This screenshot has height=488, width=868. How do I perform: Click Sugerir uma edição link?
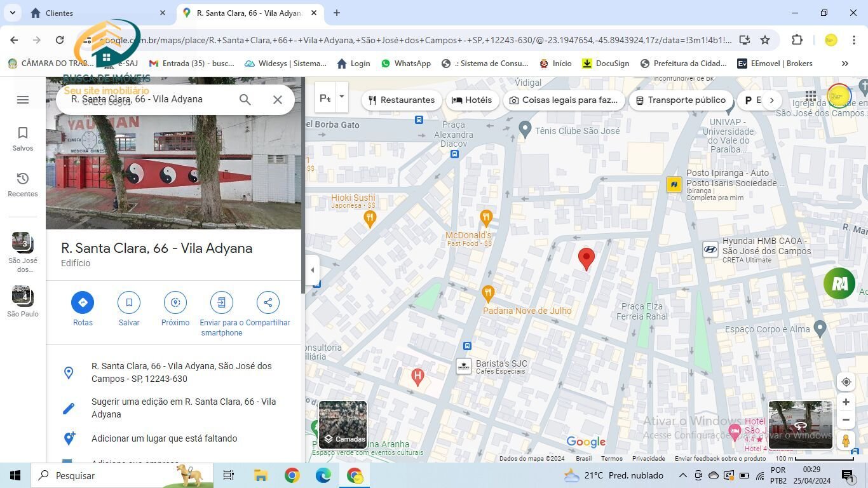tap(183, 408)
